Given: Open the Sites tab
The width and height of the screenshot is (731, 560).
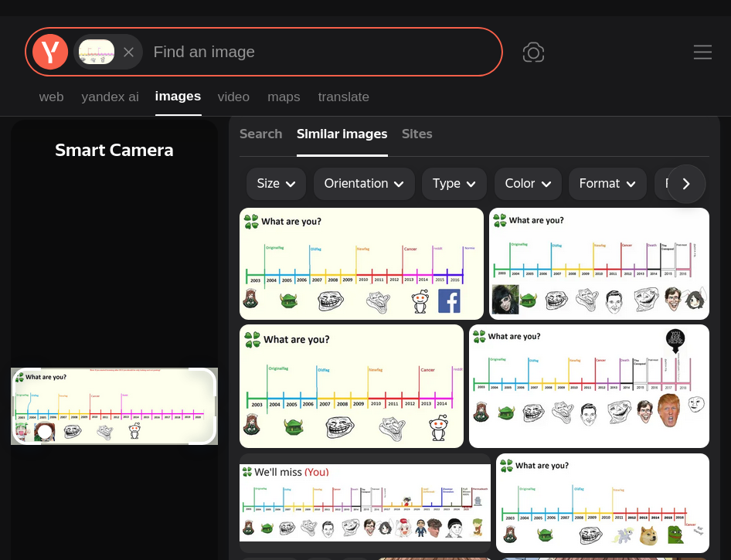Looking at the screenshot, I should click(417, 134).
